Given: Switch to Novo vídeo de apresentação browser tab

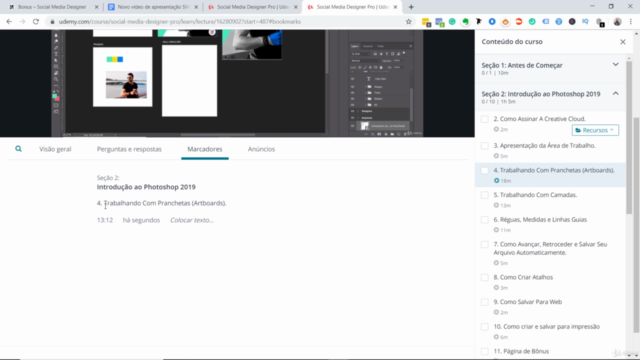Looking at the screenshot, I should tap(153, 7).
